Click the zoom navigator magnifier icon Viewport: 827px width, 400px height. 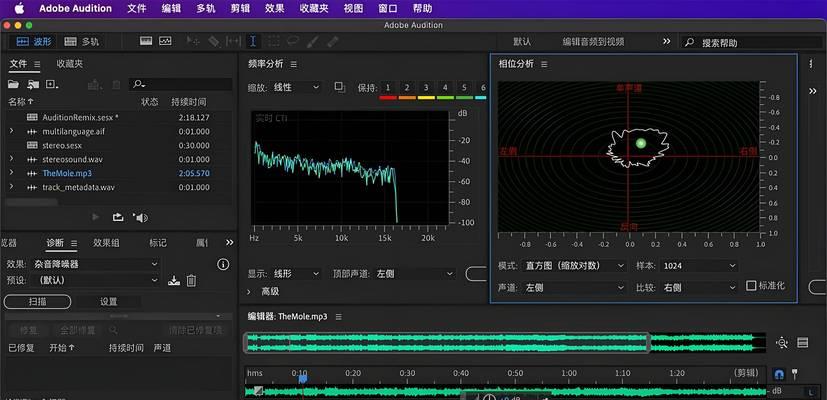(782, 343)
